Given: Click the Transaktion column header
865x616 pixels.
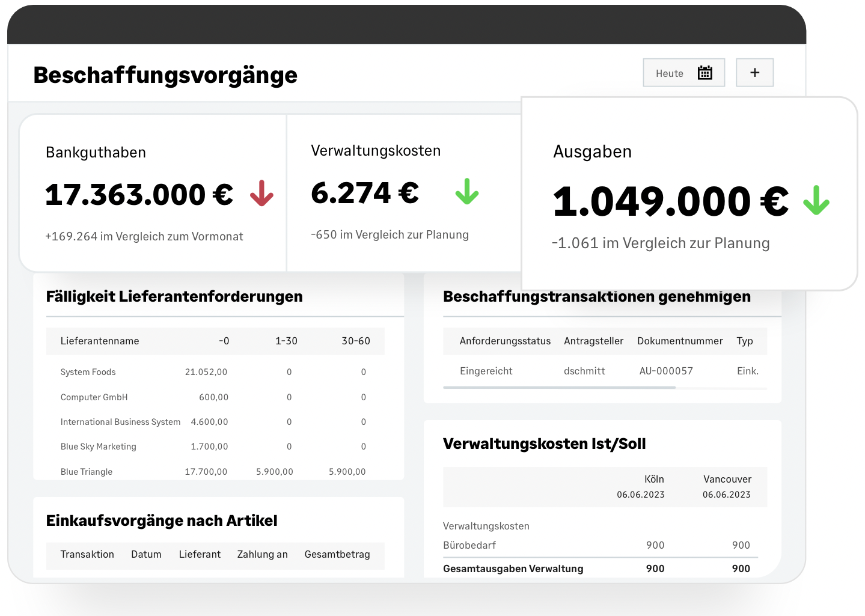Looking at the screenshot, I should coord(87,554).
